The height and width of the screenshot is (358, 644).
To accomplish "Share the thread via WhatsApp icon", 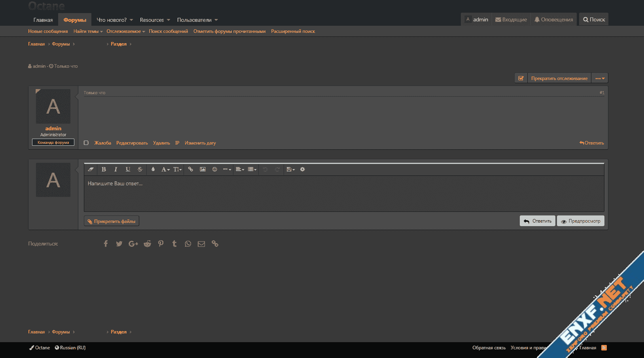I will point(188,244).
